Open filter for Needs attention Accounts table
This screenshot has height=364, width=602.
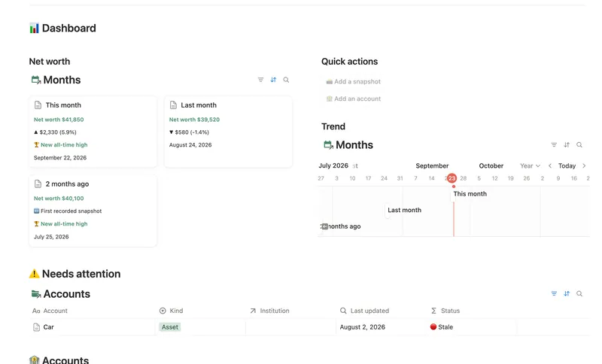(554, 293)
